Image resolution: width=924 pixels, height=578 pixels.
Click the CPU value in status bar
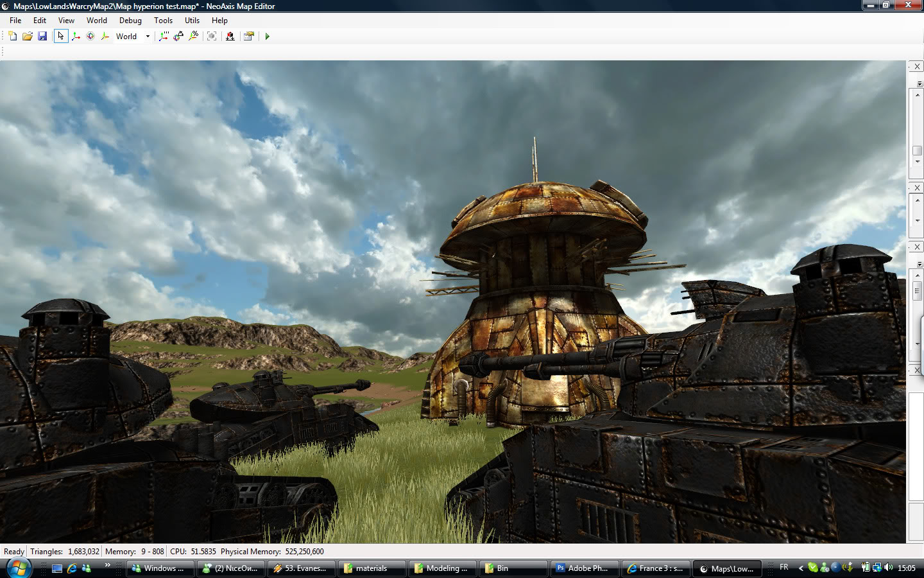193,552
